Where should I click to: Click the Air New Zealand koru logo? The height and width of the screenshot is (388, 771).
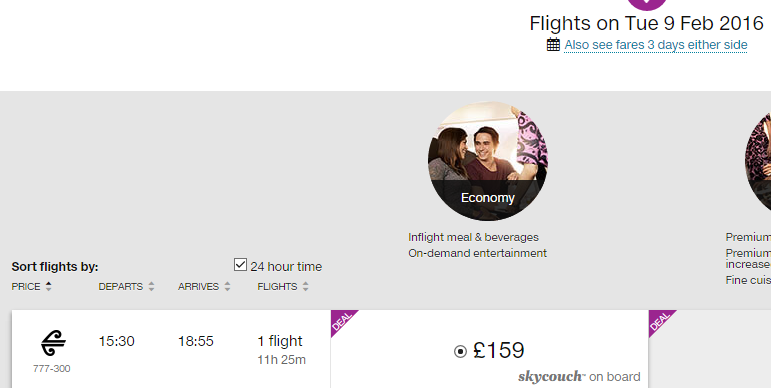[53, 343]
